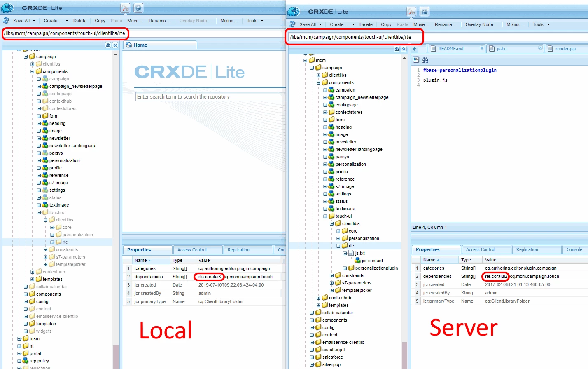Click the left arrow tab scroller in Server editor
This screenshot has width=588, height=369.
(x=415, y=49)
